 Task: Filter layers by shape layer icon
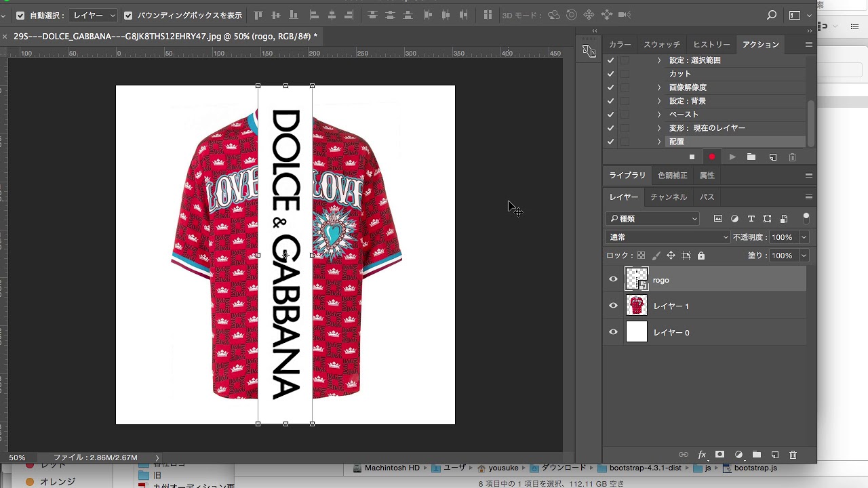(x=767, y=219)
